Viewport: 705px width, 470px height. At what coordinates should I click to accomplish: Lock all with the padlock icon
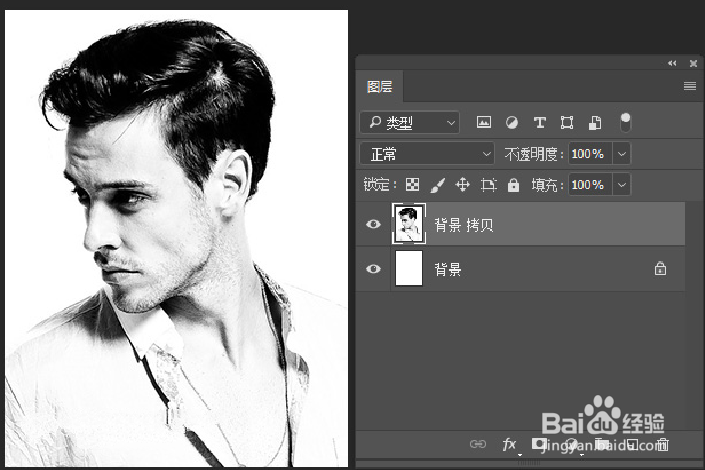513,184
